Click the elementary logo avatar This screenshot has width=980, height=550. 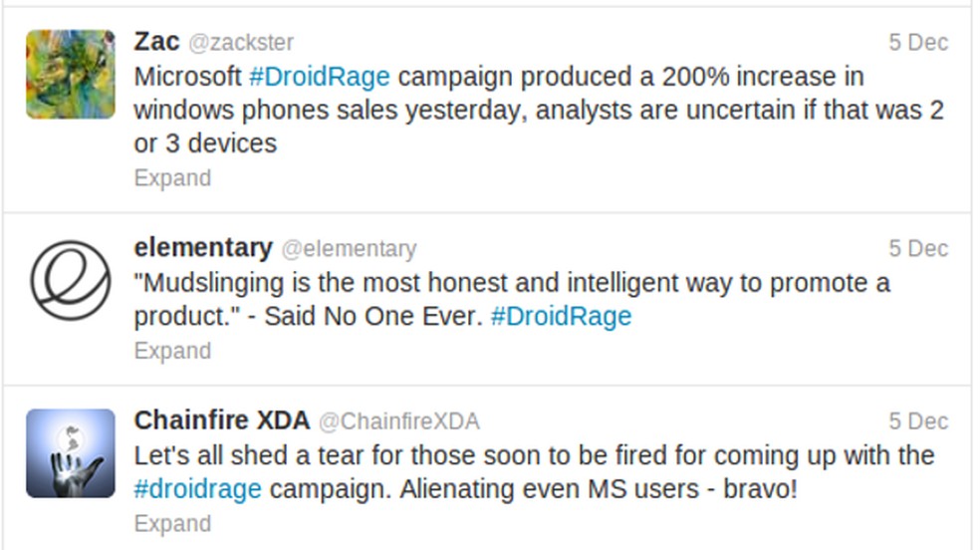tap(71, 280)
